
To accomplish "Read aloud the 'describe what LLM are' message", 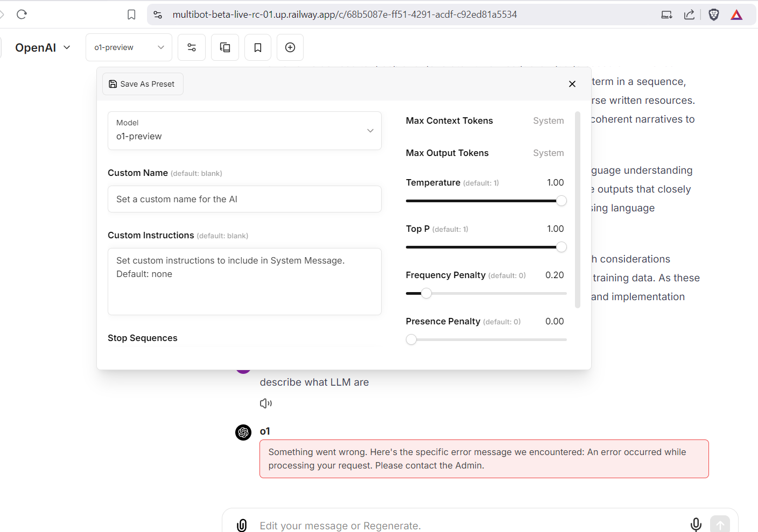I will coord(265,403).
